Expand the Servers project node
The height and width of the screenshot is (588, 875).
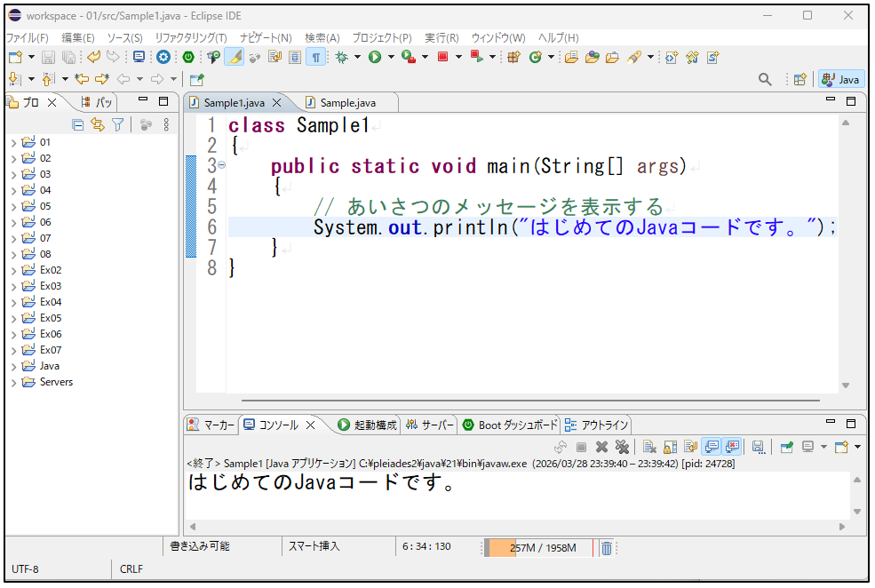pyautogui.click(x=13, y=383)
